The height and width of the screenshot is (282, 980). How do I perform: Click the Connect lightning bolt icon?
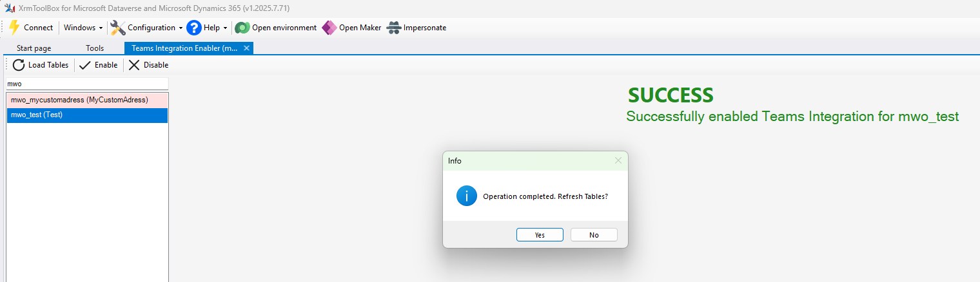coord(14,28)
